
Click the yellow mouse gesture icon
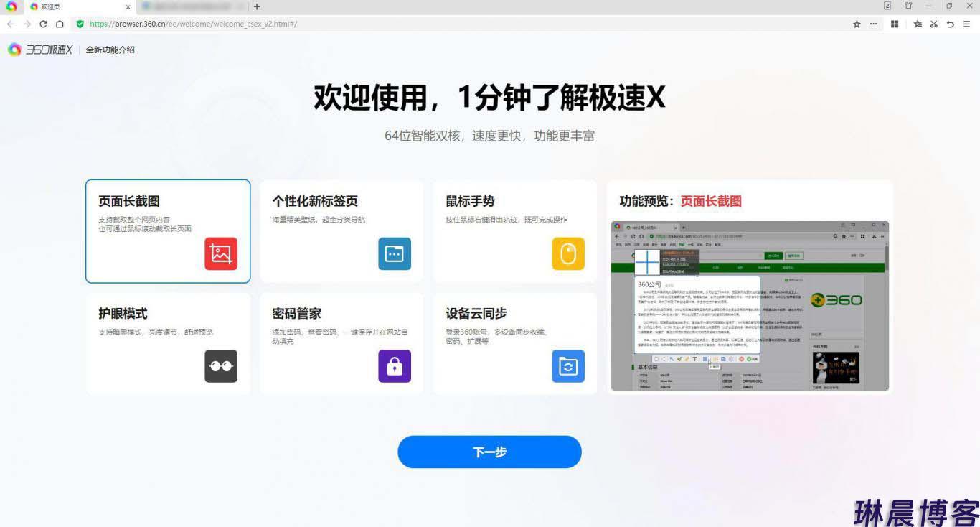[x=568, y=253]
